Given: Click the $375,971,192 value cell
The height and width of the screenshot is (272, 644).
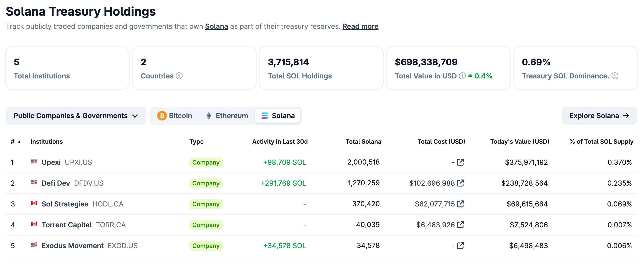Looking at the screenshot, I should click(x=526, y=163).
